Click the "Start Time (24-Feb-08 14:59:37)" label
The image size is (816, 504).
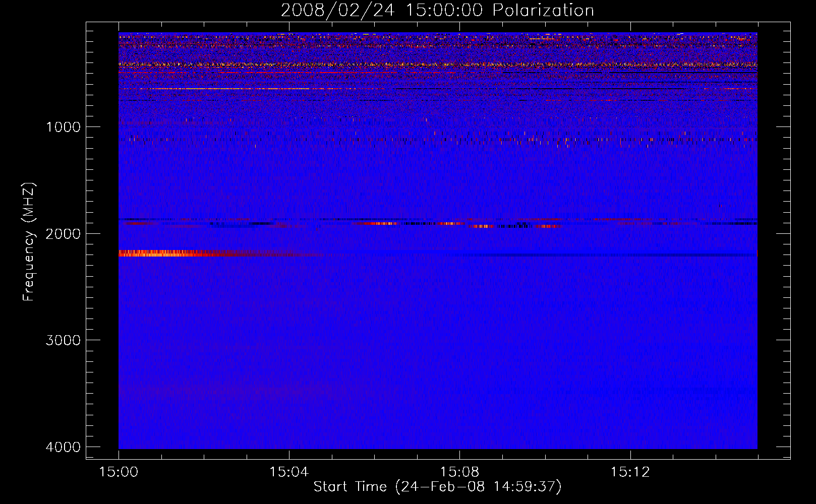click(437, 487)
